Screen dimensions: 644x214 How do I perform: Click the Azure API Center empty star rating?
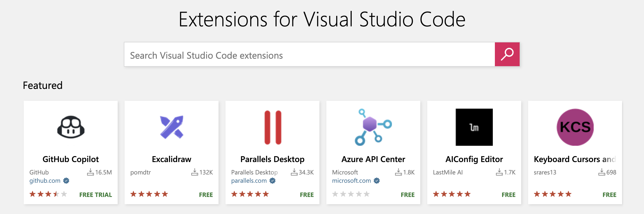351,194
